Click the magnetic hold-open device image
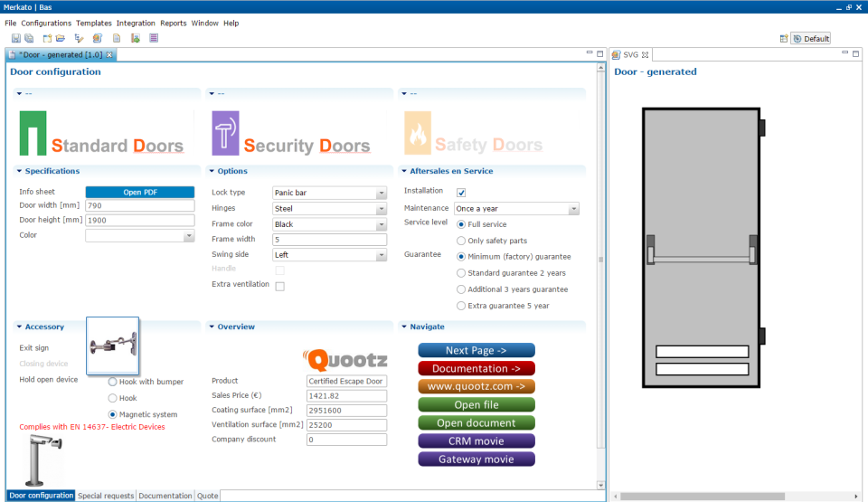This screenshot has width=868, height=502. pyautogui.click(x=43, y=459)
